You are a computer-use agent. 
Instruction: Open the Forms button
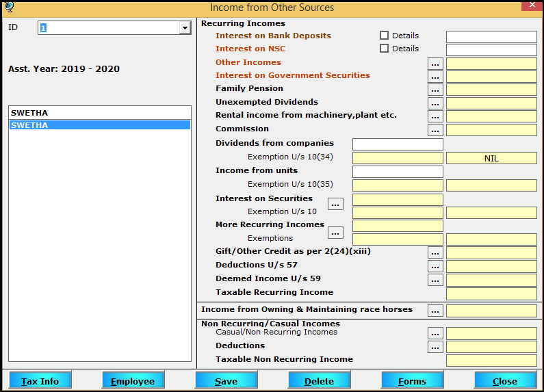(x=412, y=380)
